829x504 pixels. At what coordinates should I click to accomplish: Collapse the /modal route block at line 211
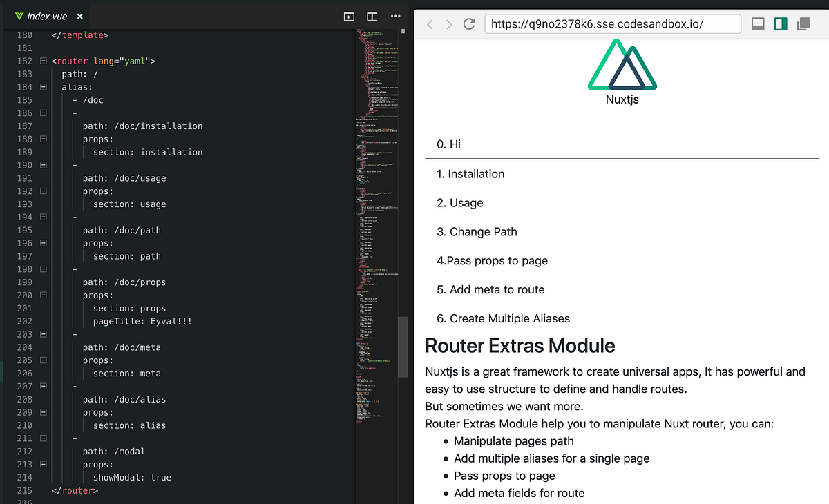point(42,438)
